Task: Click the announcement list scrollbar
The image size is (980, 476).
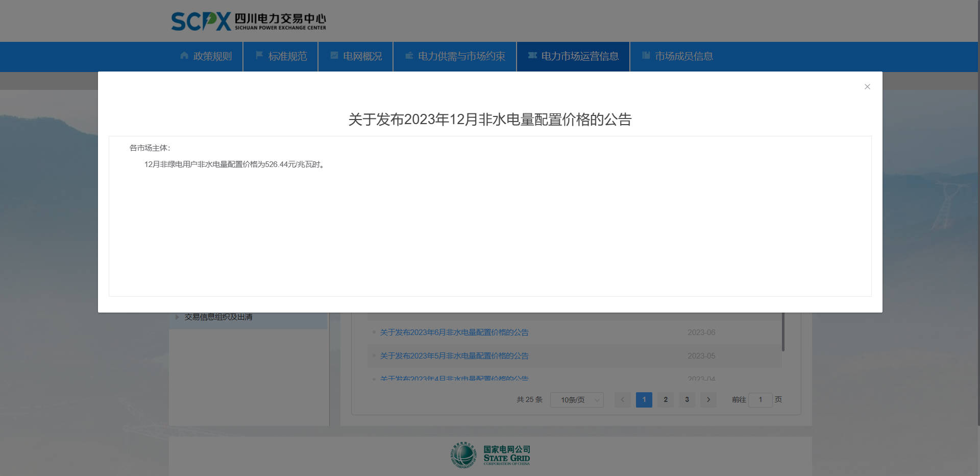Action: pos(783,332)
